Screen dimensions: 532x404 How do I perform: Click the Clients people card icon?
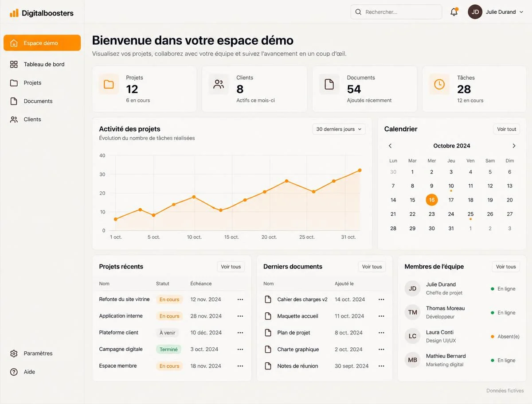pyautogui.click(x=219, y=84)
